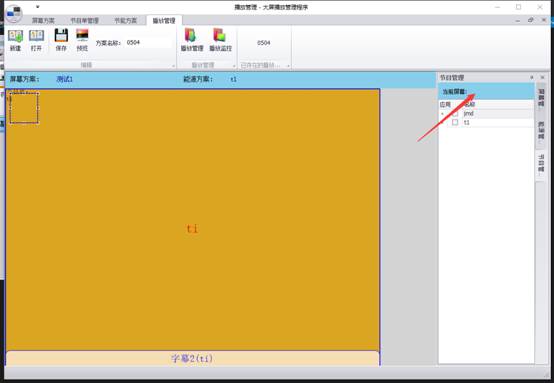Open 播放管理 icon in the ribbon group
This screenshot has height=383, width=554.
(192, 40)
